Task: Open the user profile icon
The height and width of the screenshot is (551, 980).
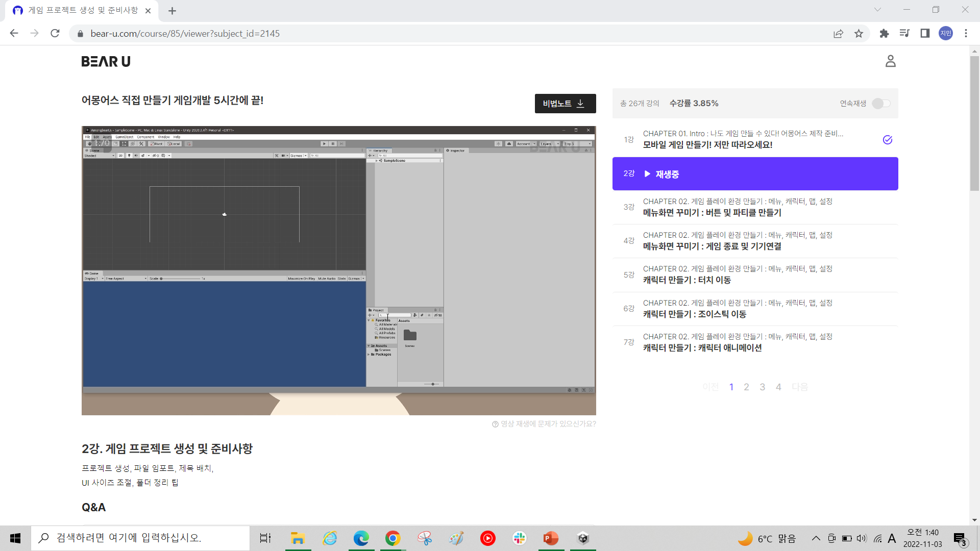Action: 890,61
